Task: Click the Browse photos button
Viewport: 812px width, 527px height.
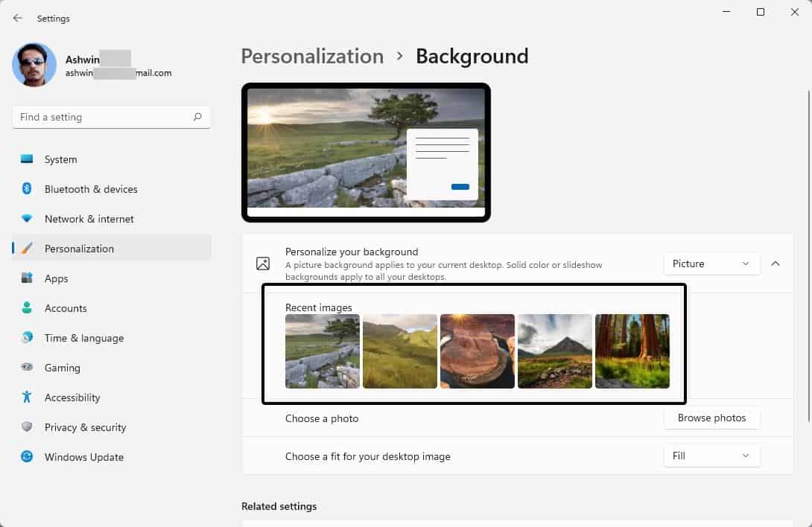Action: coord(711,418)
